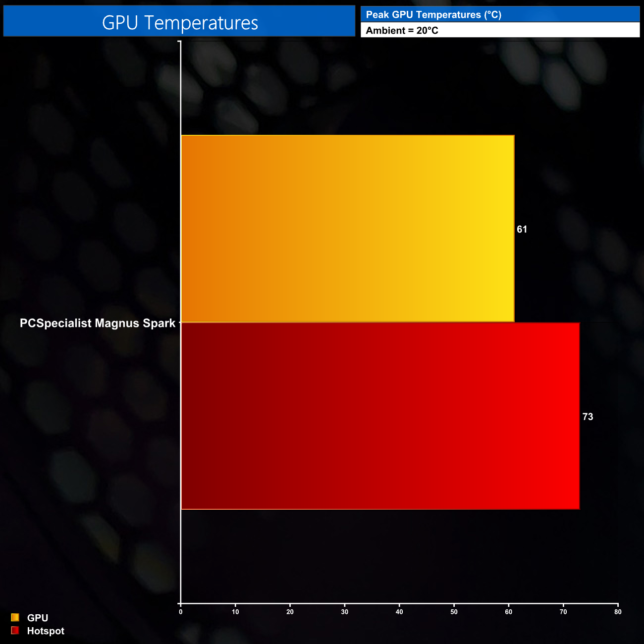Click the axis tick label 50

pos(454,612)
